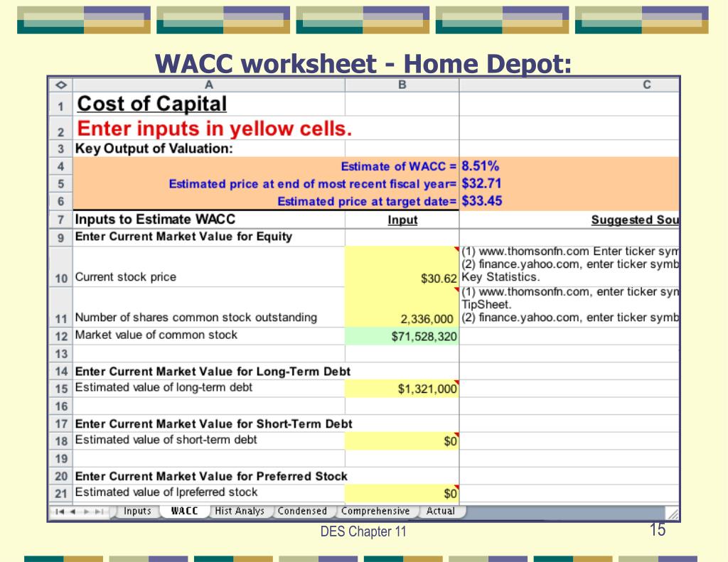Click the 'DES Chapter 11' footer text
Screen dimensions: 728x562
363,531
